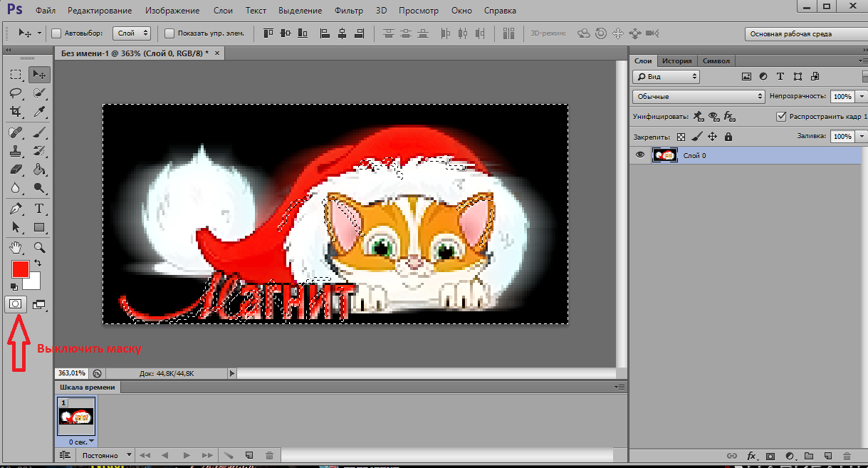Select the Move tool in the toolbox
The height and width of the screenshot is (468, 868).
tap(39, 75)
